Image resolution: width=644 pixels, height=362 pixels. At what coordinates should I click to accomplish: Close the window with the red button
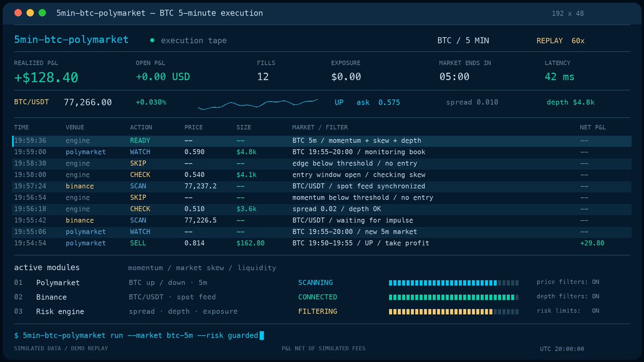pyautogui.click(x=18, y=13)
